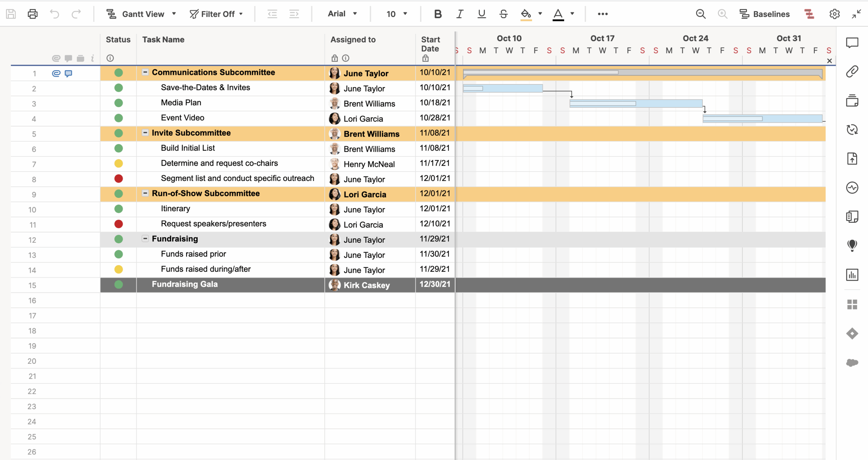Screen dimensions: 868x460
Task: Toggle underline formatting
Action: coord(481,14)
